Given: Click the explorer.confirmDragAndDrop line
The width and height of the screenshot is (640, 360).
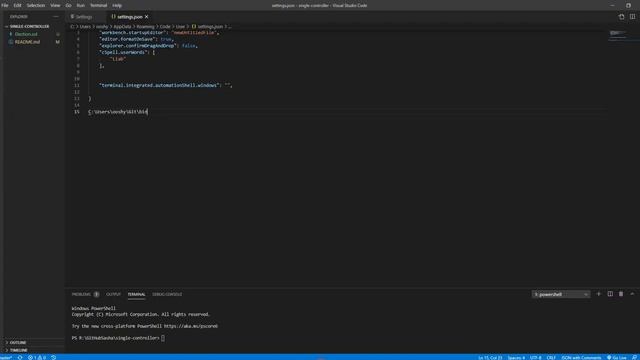Looking at the screenshot, I should [148, 46].
